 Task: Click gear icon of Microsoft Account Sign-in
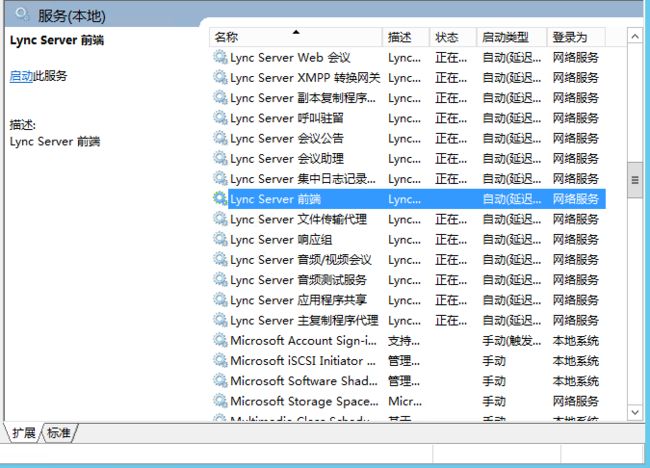(220, 340)
